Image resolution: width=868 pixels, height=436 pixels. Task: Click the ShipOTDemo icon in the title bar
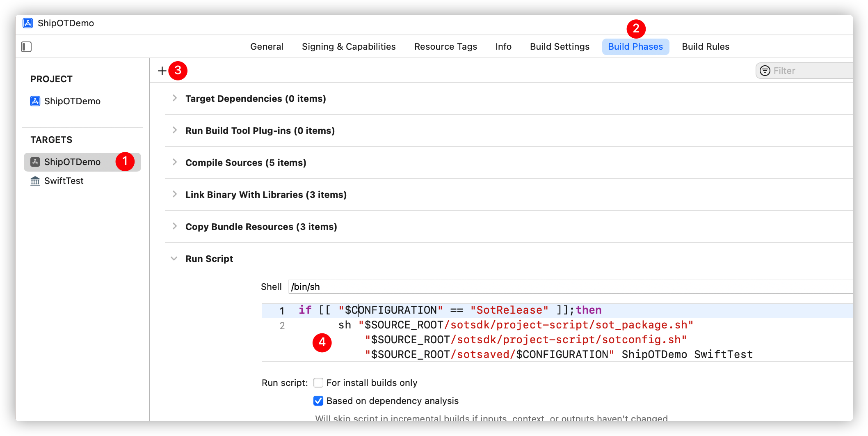(x=28, y=23)
